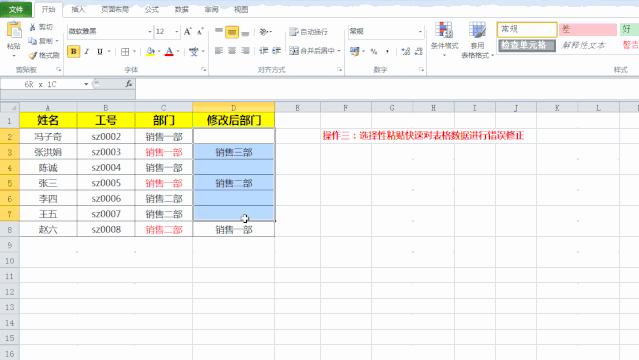
Task: Apply red font color A
Action: tap(169, 51)
